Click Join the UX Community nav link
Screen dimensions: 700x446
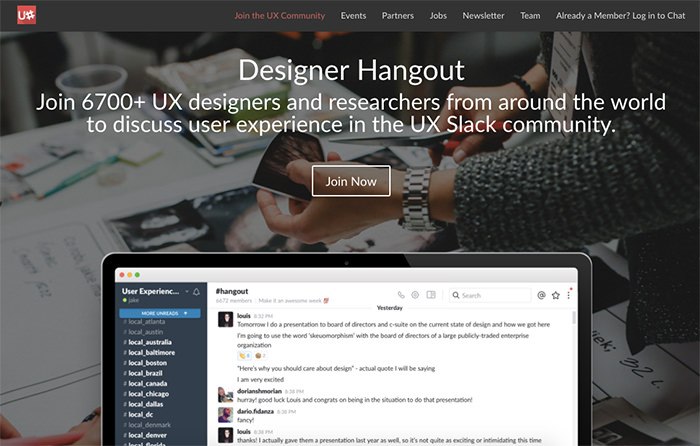tap(280, 16)
